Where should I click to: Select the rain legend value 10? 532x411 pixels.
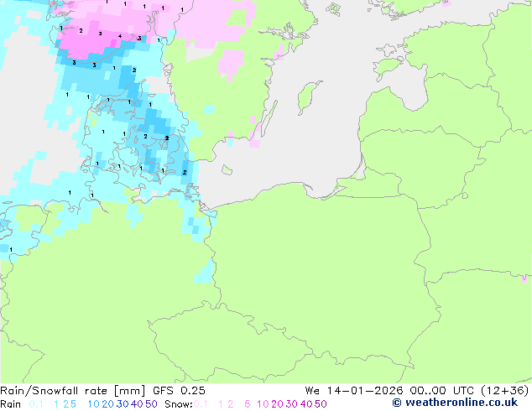pos(93,404)
